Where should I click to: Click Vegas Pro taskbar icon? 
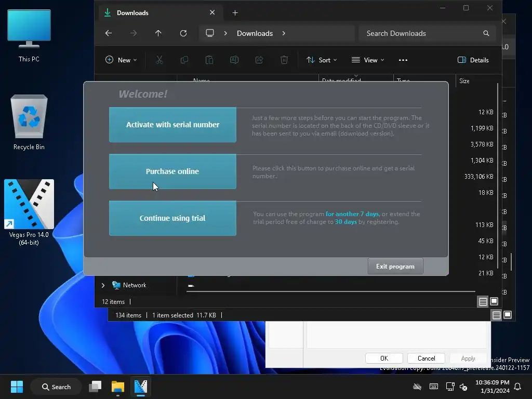coord(140,387)
